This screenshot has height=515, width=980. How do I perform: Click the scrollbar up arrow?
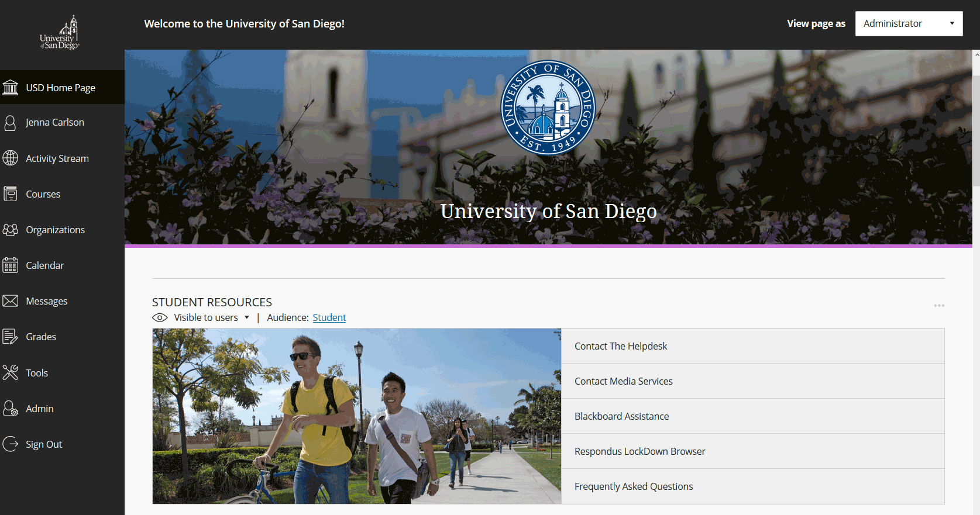pyautogui.click(x=976, y=54)
